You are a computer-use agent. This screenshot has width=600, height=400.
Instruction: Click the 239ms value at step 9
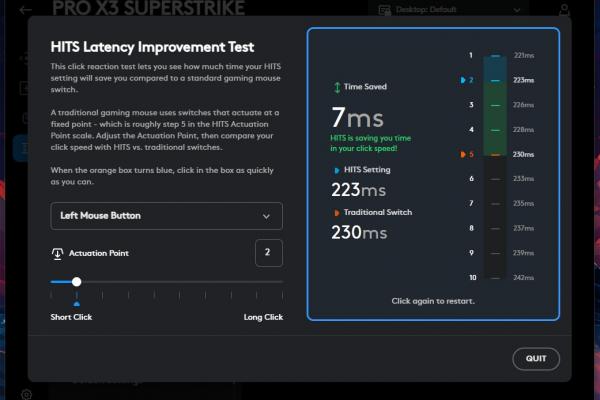coord(523,253)
